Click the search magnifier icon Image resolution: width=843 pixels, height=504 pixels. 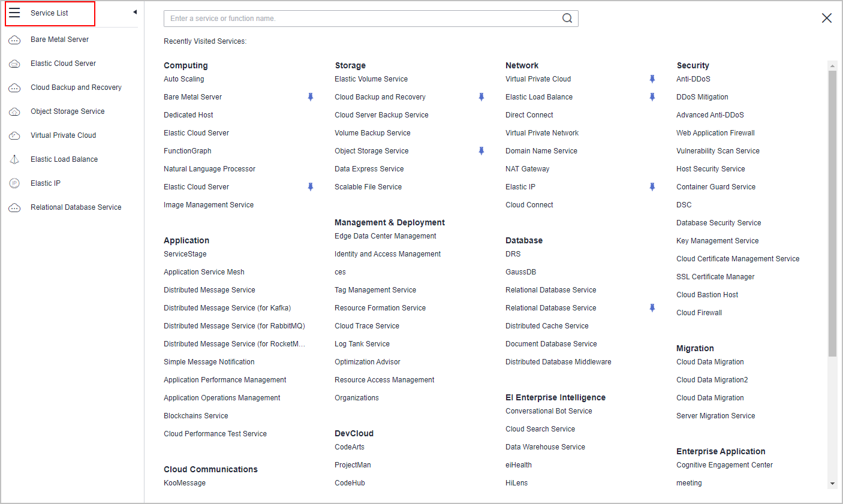tap(567, 19)
